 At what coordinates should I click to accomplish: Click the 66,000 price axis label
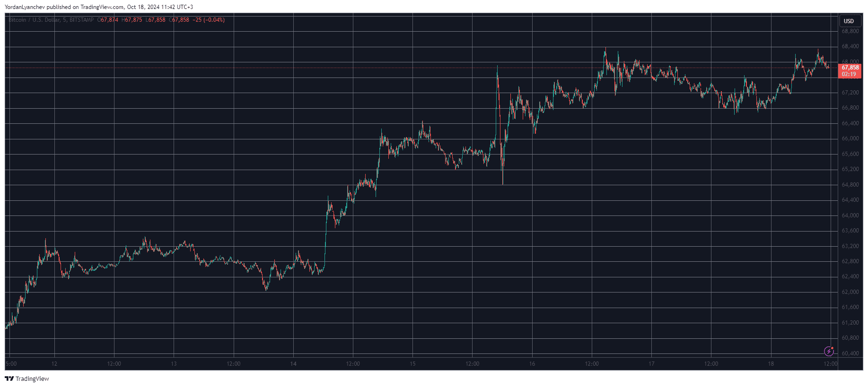tap(850, 138)
